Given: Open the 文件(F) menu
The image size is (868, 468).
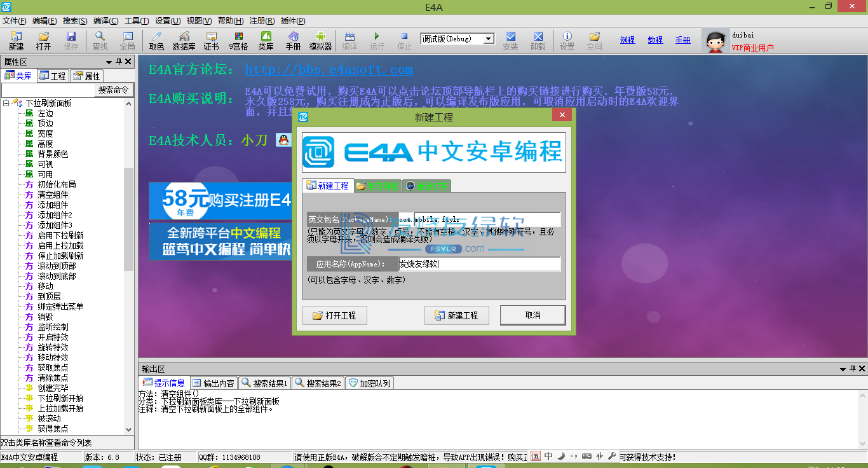Looking at the screenshot, I should click(x=15, y=21).
